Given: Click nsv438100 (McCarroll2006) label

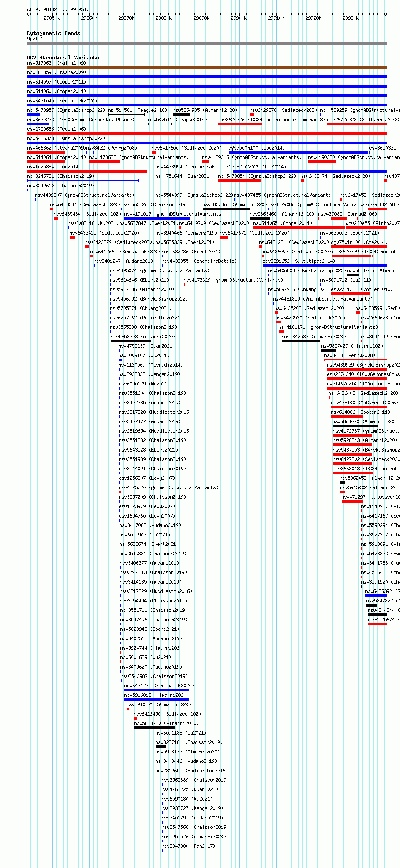Looking at the screenshot, I should 365,403.
